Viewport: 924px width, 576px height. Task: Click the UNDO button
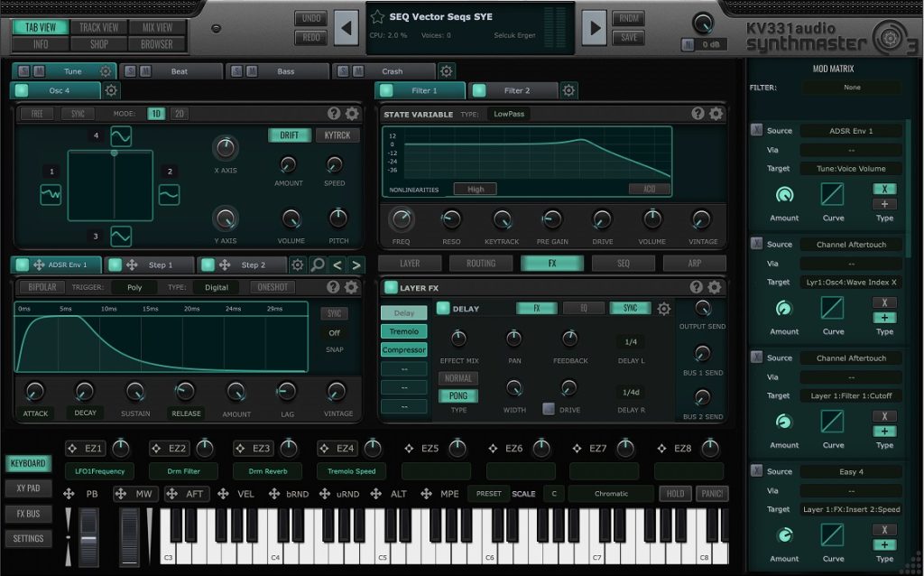[310, 19]
